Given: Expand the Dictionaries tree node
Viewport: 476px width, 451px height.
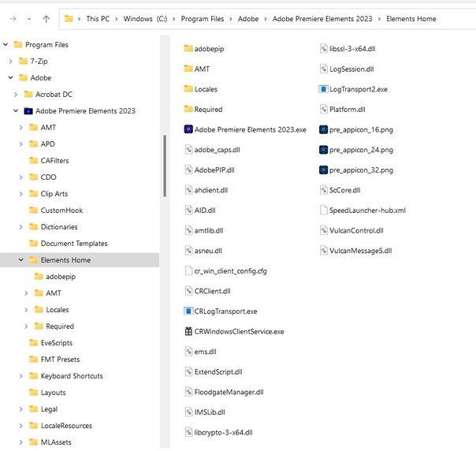Looking at the screenshot, I should click(21, 227).
